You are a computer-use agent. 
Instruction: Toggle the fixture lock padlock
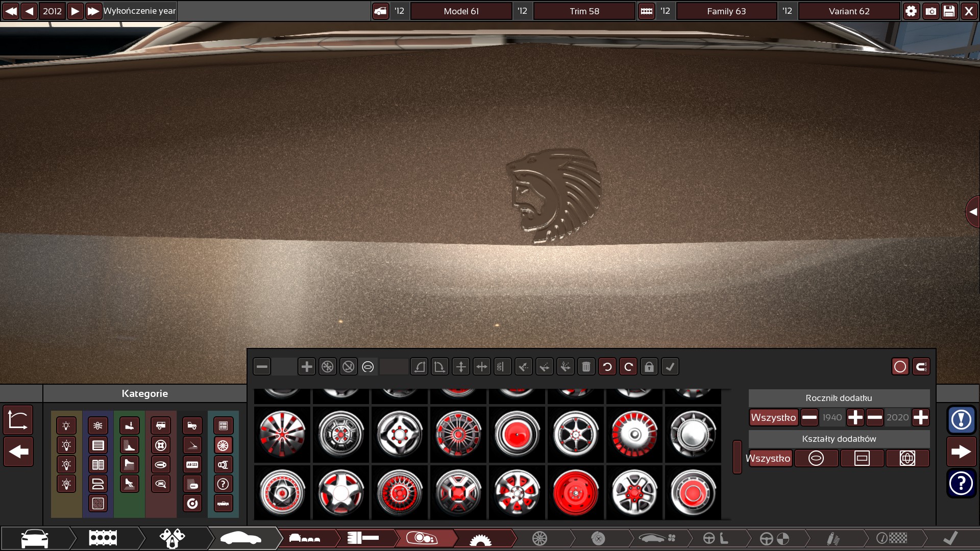(x=649, y=367)
